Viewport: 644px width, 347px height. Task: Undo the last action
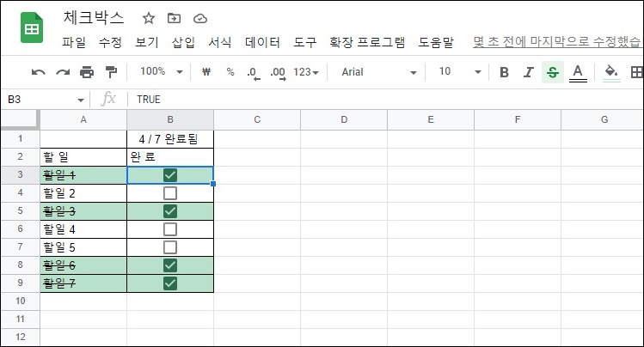(38, 72)
